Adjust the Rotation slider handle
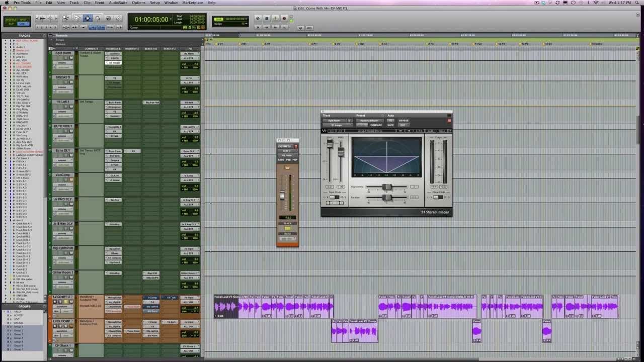Screen dimensions: 644x362 click(387, 198)
